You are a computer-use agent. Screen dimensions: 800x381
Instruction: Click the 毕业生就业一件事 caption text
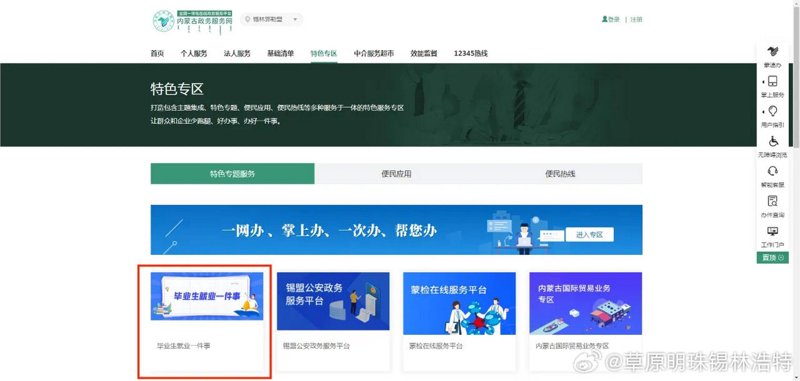[x=184, y=346]
